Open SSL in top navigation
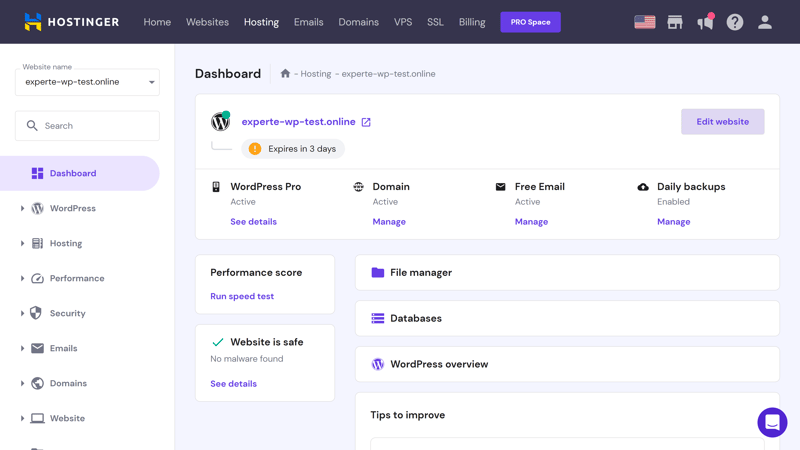 click(x=435, y=22)
